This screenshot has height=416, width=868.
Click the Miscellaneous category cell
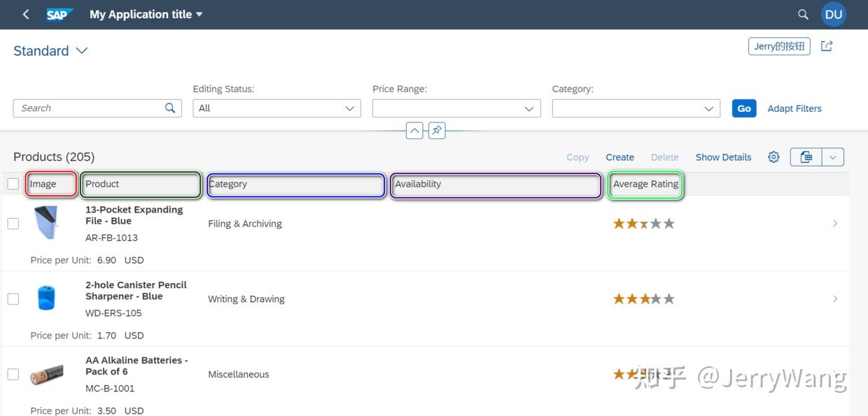pyautogui.click(x=239, y=375)
